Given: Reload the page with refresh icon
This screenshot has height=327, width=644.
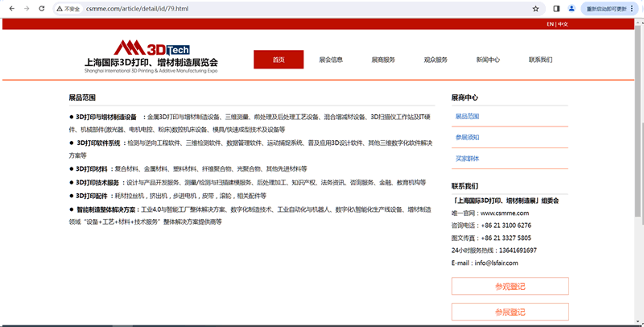Looking at the screenshot, I should [x=42, y=8].
